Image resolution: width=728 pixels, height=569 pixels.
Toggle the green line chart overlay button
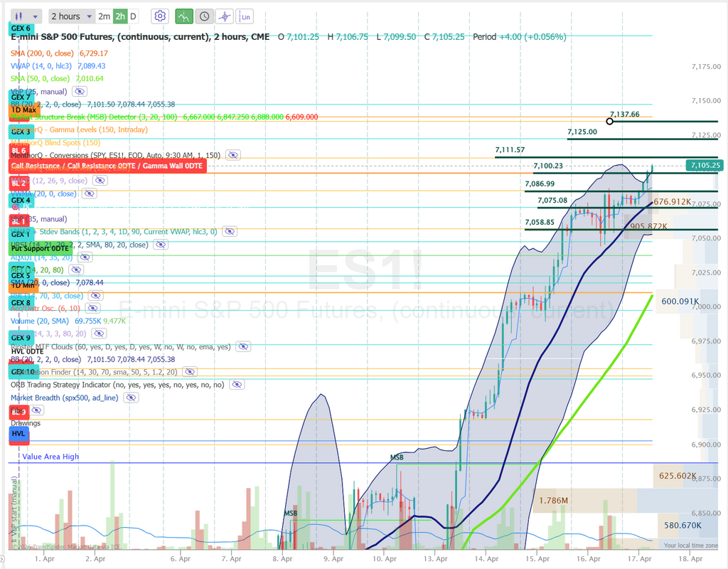184,16
